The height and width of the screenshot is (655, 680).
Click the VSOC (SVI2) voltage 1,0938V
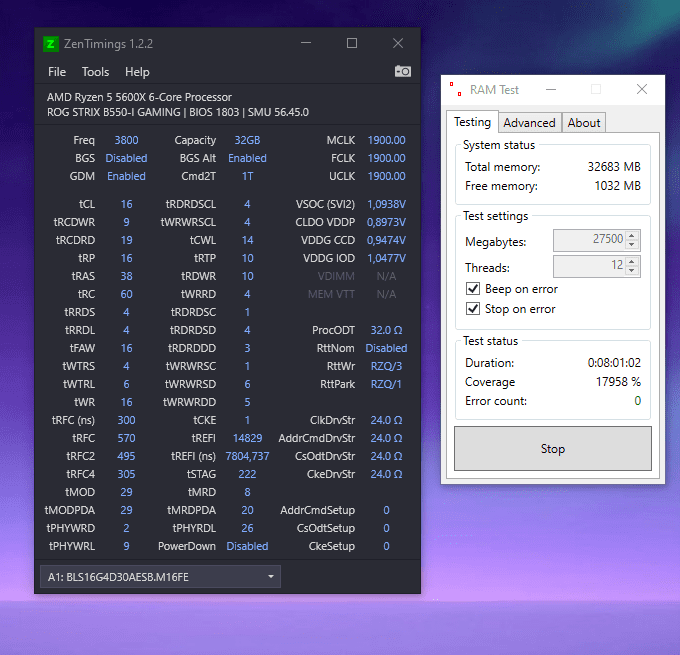coord(386,204)
